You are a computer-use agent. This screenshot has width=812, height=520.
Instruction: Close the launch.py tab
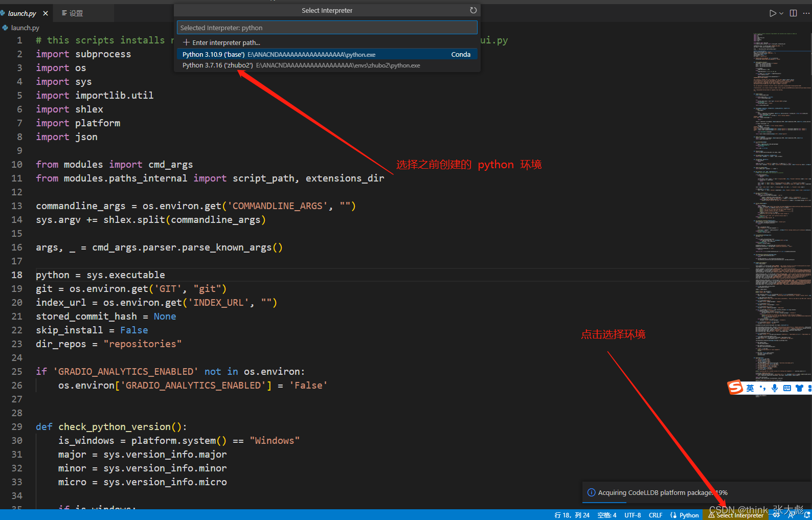46,13
